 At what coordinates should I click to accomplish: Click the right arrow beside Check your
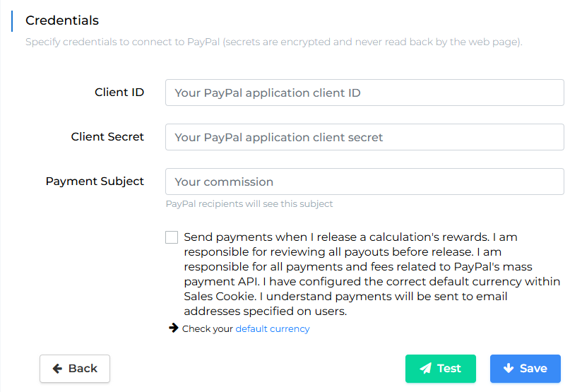173,328
